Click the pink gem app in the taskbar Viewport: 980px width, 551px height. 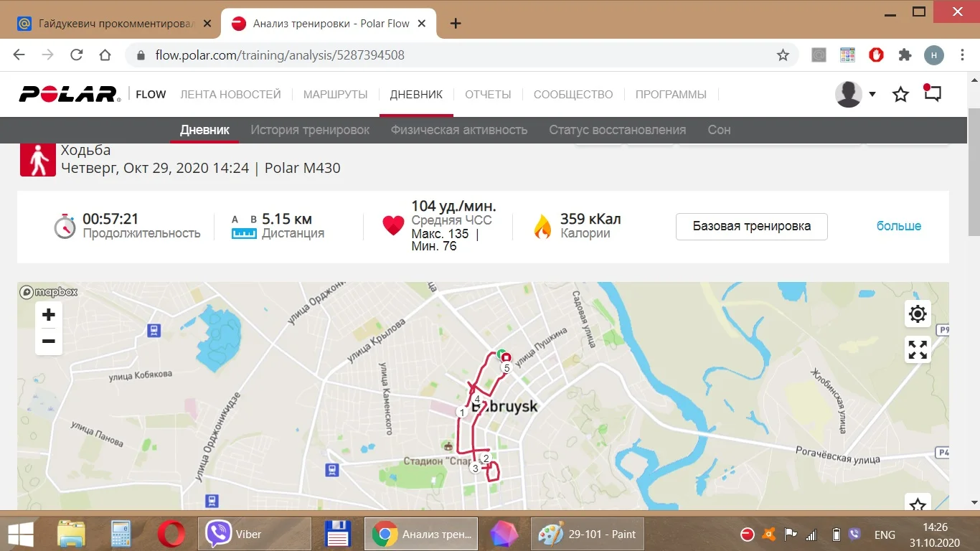pos(504,534)
